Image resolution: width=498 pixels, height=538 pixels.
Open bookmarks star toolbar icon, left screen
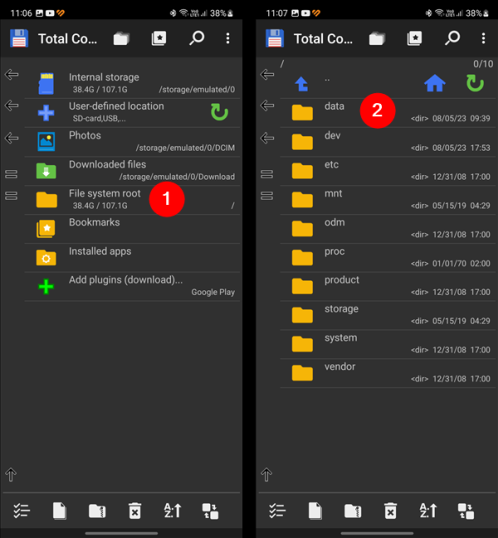[x=159, y=38]
